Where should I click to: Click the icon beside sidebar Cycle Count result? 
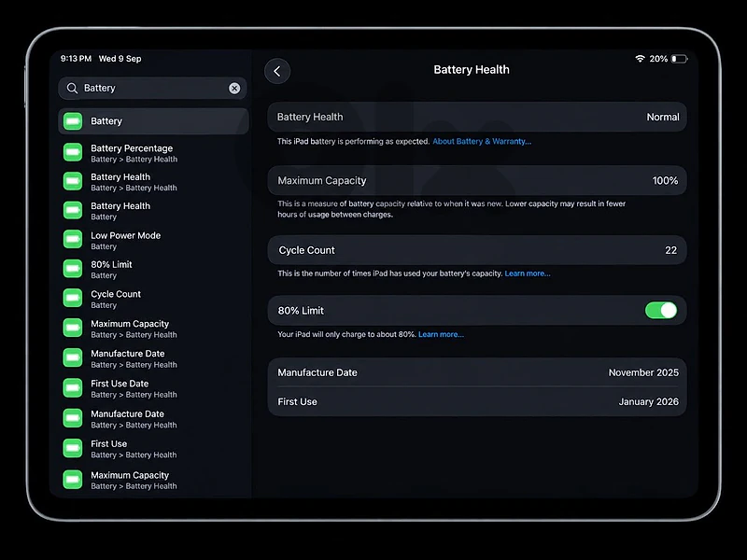73,298
